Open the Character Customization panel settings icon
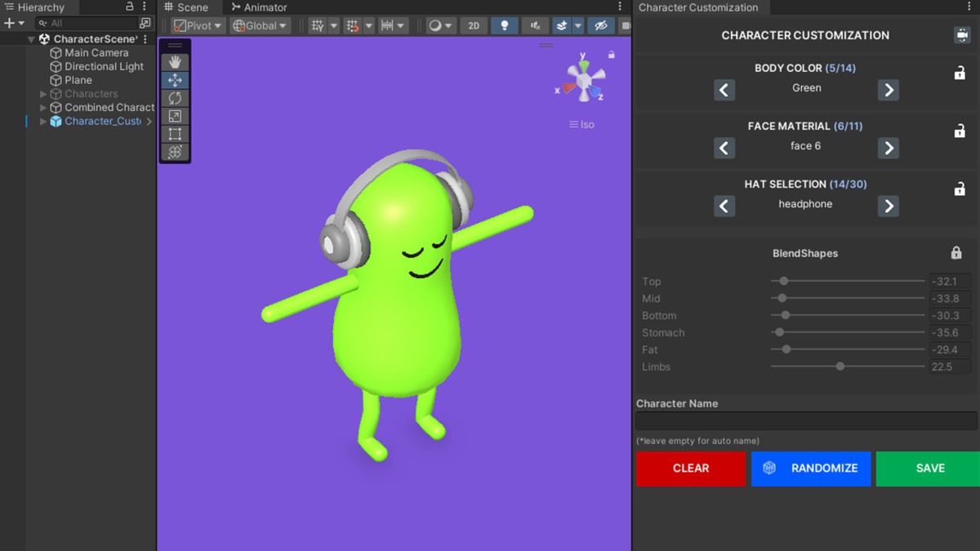 click(x=962, y=35)
